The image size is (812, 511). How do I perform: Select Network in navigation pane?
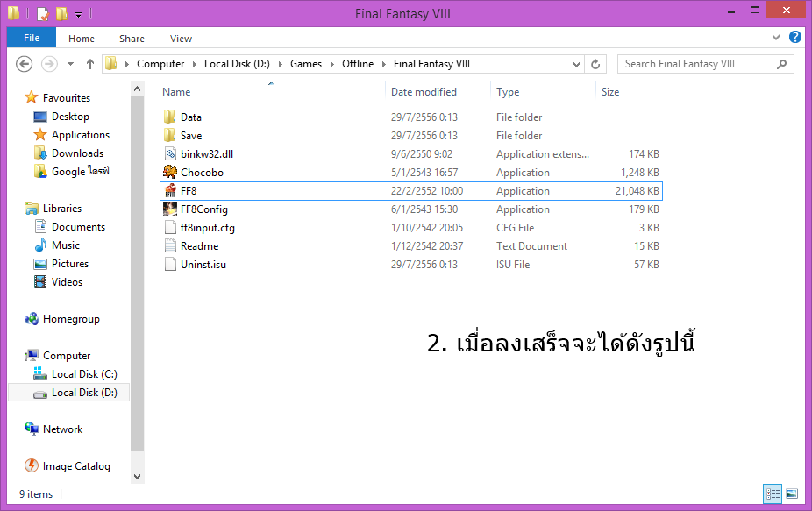(x=53, y=429)
